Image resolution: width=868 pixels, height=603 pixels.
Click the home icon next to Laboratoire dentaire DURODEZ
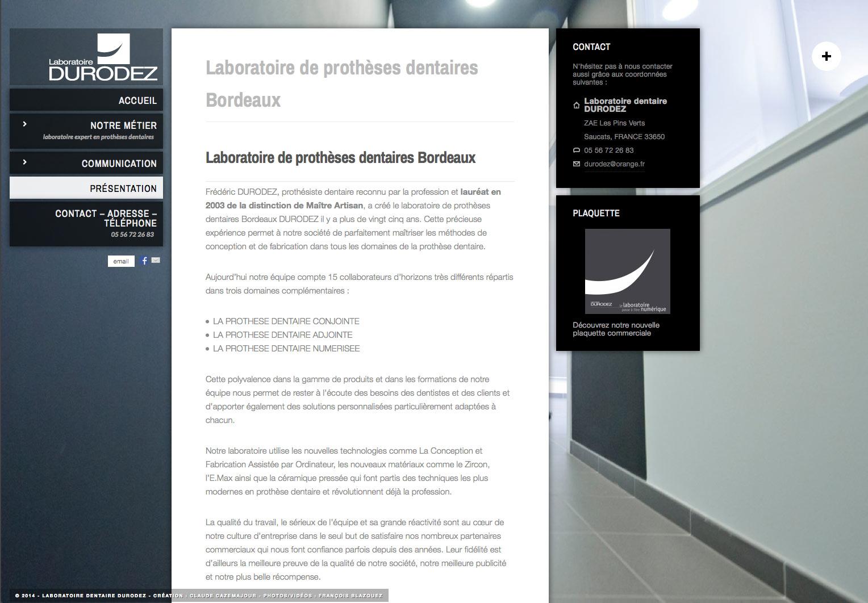pyautogui.click(x=577, y=105)
